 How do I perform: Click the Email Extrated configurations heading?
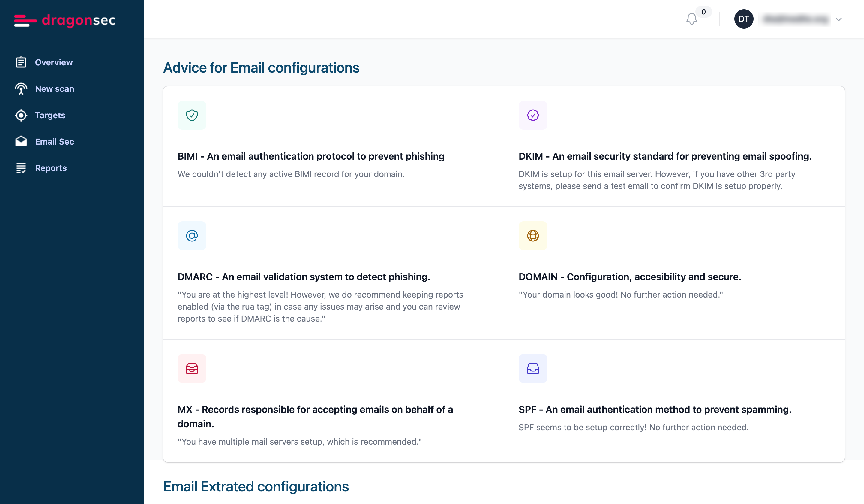[256, 487]
